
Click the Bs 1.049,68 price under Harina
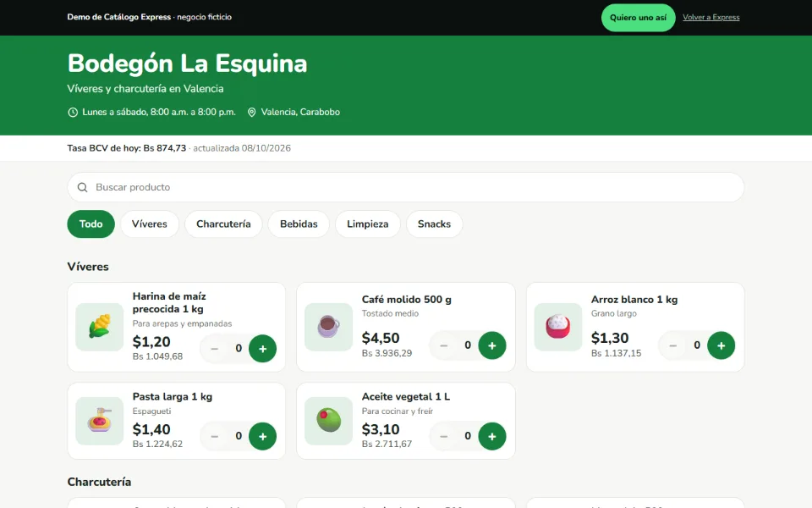click(x=157, y=356)
